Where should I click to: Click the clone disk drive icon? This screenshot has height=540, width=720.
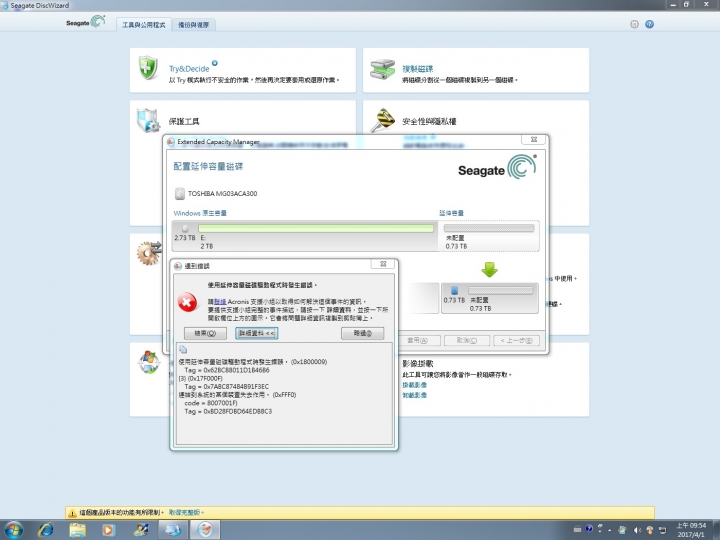coord(382,69)
